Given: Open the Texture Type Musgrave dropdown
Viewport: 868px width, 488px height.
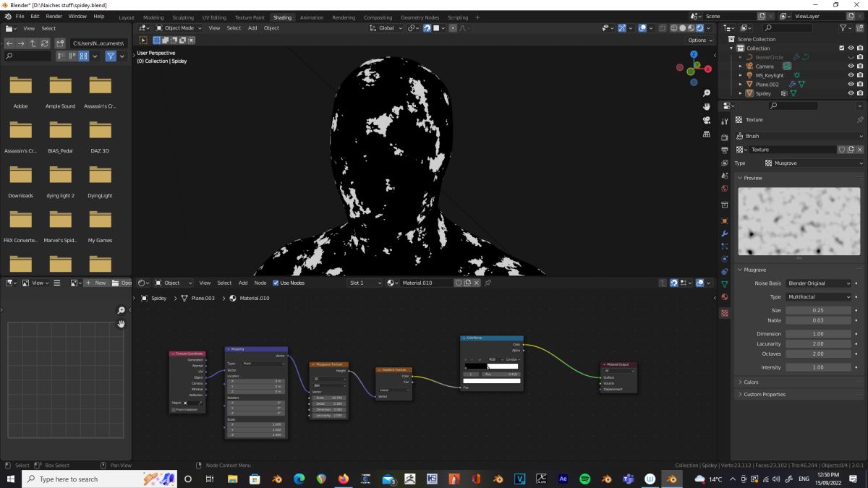Looking at the screenshot, I should 813,163.
